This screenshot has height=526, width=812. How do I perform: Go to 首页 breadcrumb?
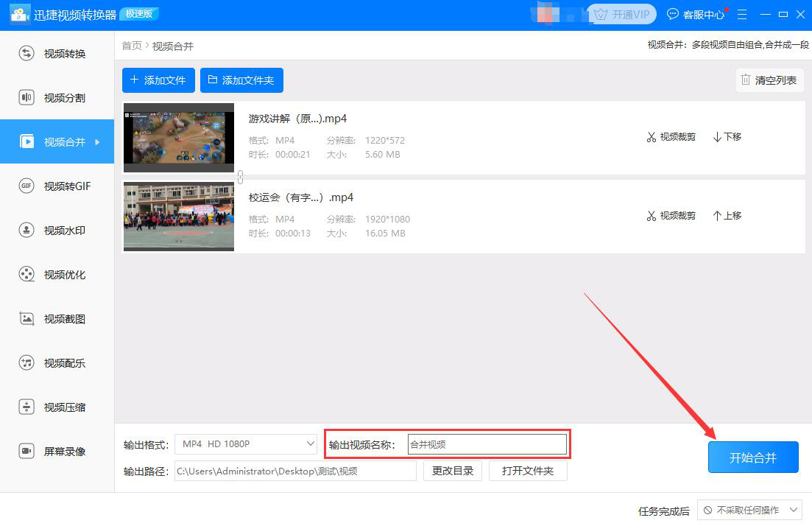click(x=132, y=46)
